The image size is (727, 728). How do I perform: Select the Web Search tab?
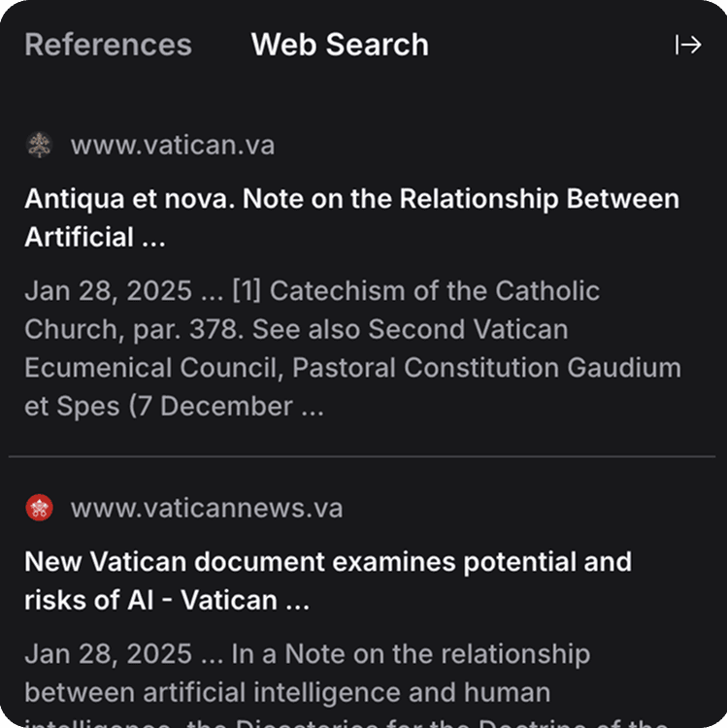click(340, 45)
